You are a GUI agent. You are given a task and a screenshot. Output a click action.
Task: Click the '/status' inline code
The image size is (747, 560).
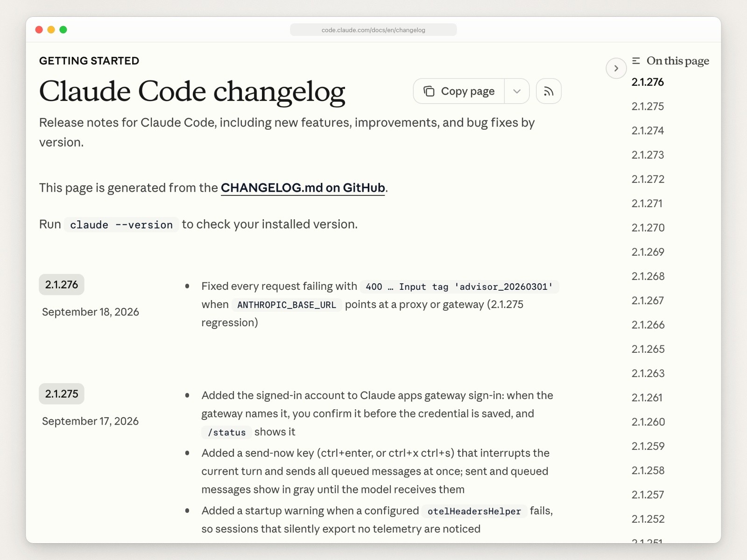click(x=227, y=433)
